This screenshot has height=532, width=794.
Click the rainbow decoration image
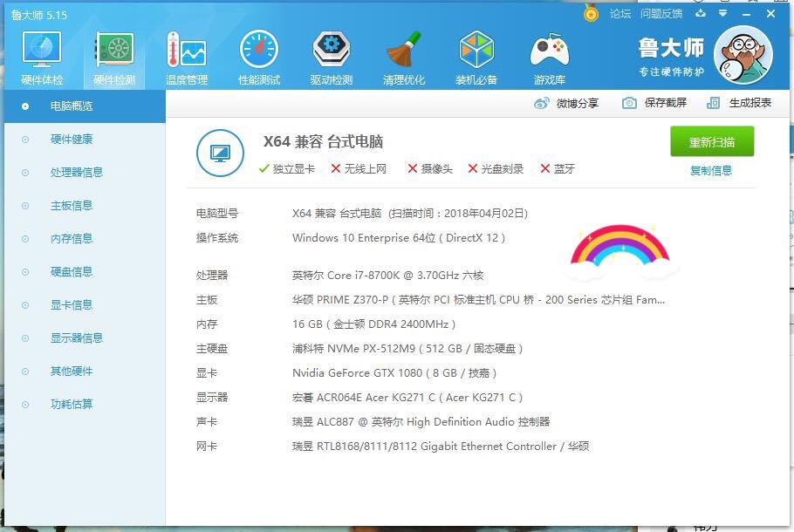[x=619, y=252]
